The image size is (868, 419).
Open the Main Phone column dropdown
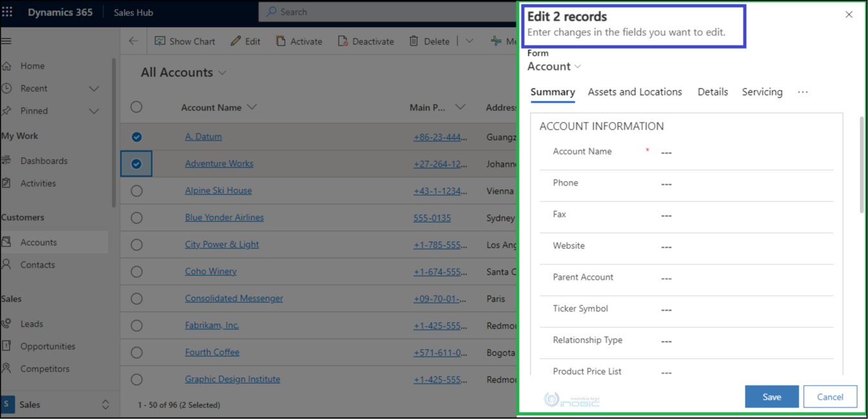pos(460,107)
